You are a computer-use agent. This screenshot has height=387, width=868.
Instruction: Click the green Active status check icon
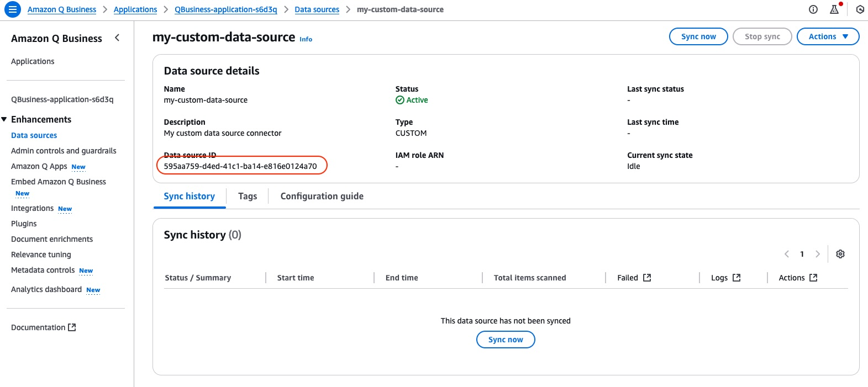click(x=400, y=100)
